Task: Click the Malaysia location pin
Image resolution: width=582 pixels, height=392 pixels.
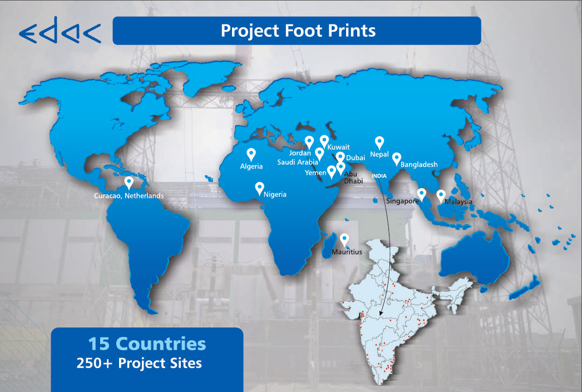Action: tap(441, 196)
